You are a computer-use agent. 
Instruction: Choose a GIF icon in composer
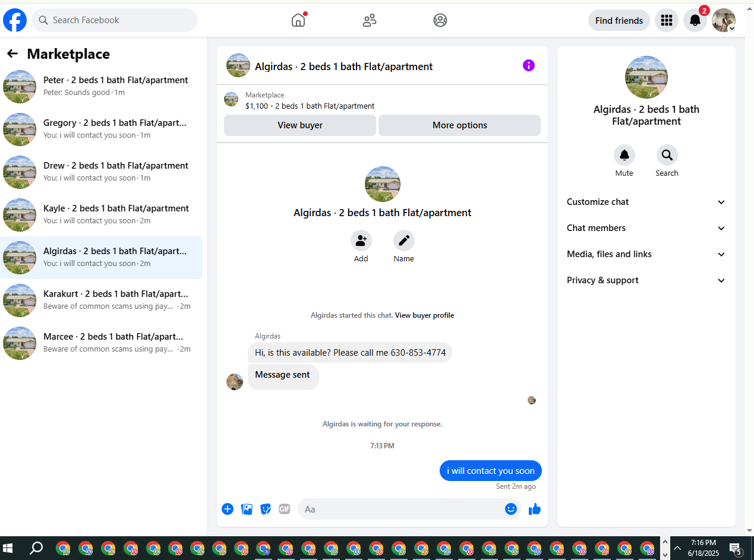[x=285, y=509]
